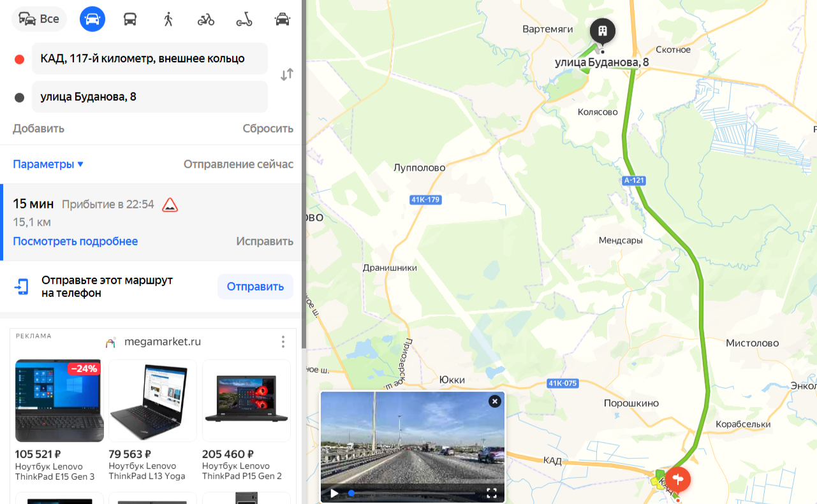The image size is (817, 504).
Task: Open the ad options three-dot menu
Action: (283, 342)
